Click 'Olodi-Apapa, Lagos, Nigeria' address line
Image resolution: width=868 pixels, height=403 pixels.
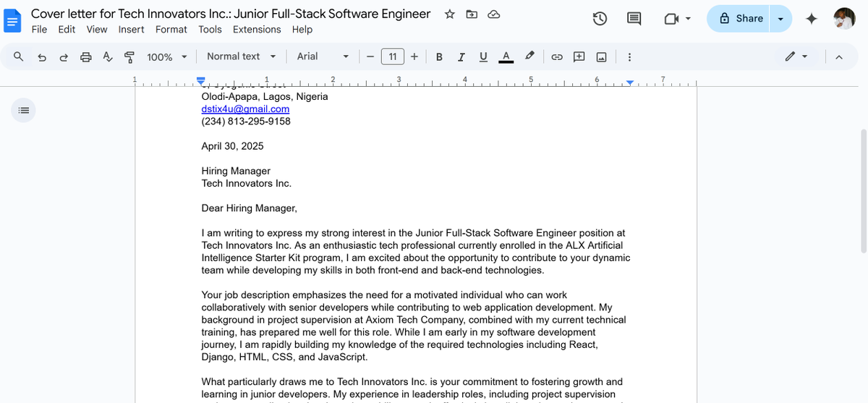[265, 97]
